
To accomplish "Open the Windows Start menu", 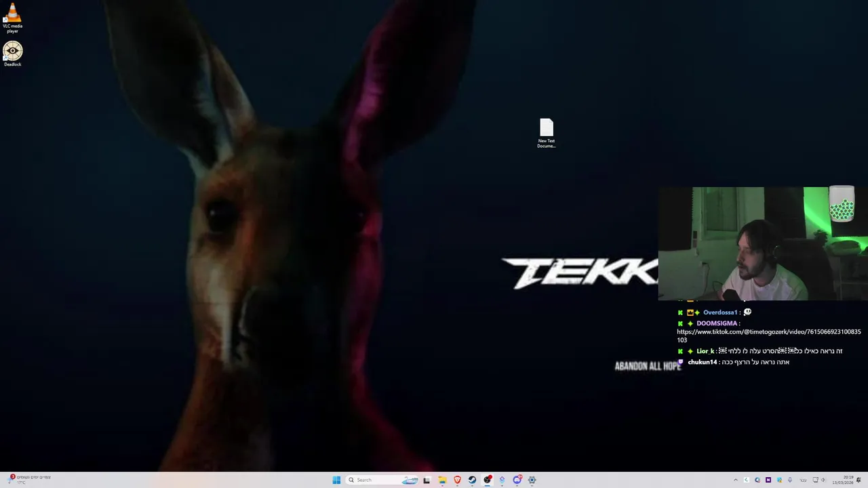I will [336, 480].
